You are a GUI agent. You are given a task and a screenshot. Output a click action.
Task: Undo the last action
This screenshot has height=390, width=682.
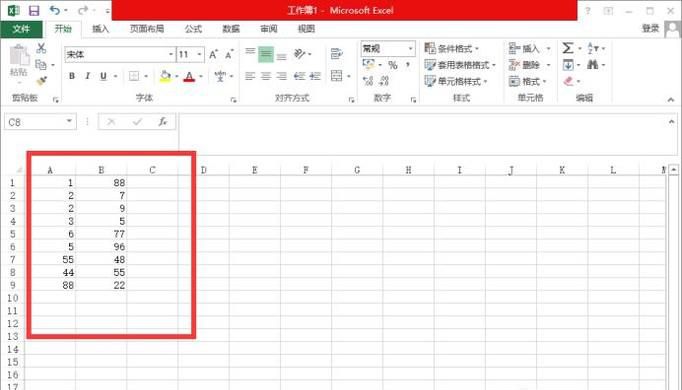55,10
